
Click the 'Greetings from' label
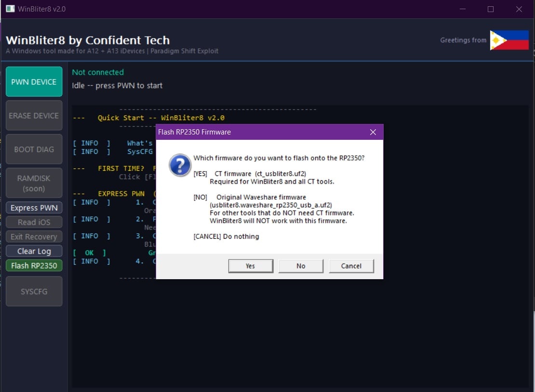[463, 40]
